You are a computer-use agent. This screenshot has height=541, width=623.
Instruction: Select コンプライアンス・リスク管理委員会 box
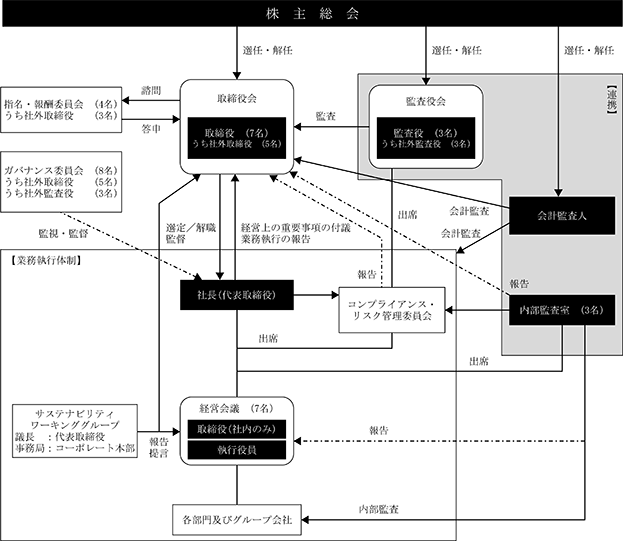coord(392,310)
